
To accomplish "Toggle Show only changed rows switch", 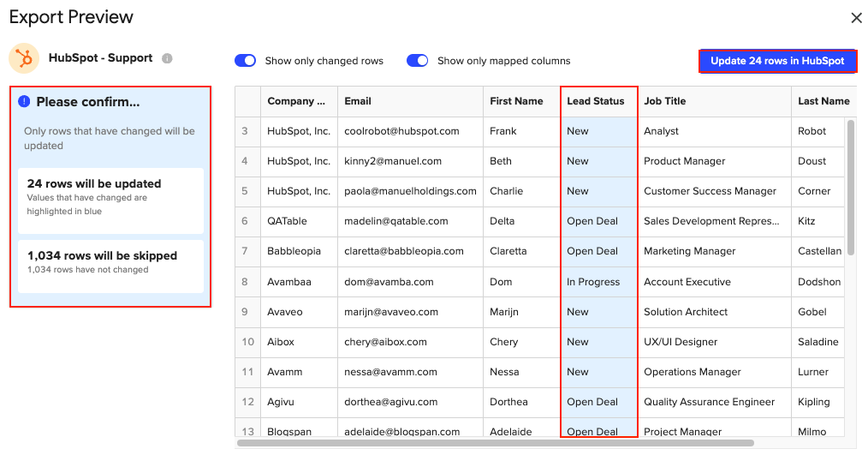I will pos(246,61).
